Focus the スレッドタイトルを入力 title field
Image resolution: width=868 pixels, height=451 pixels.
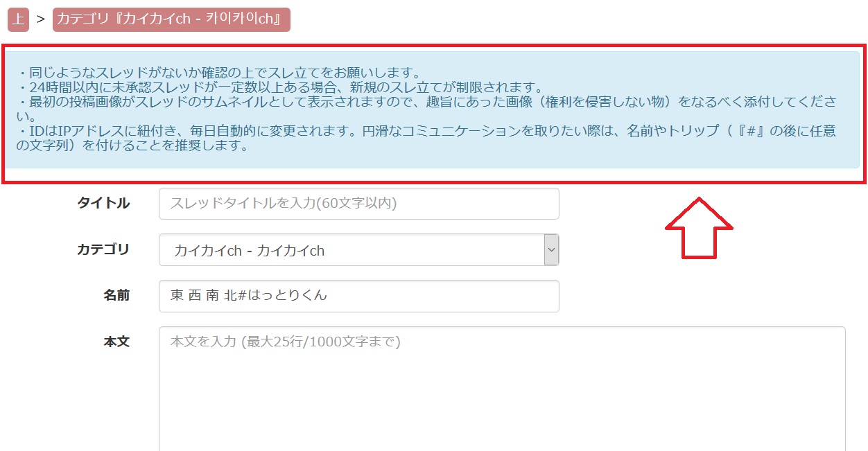(358, 204)
